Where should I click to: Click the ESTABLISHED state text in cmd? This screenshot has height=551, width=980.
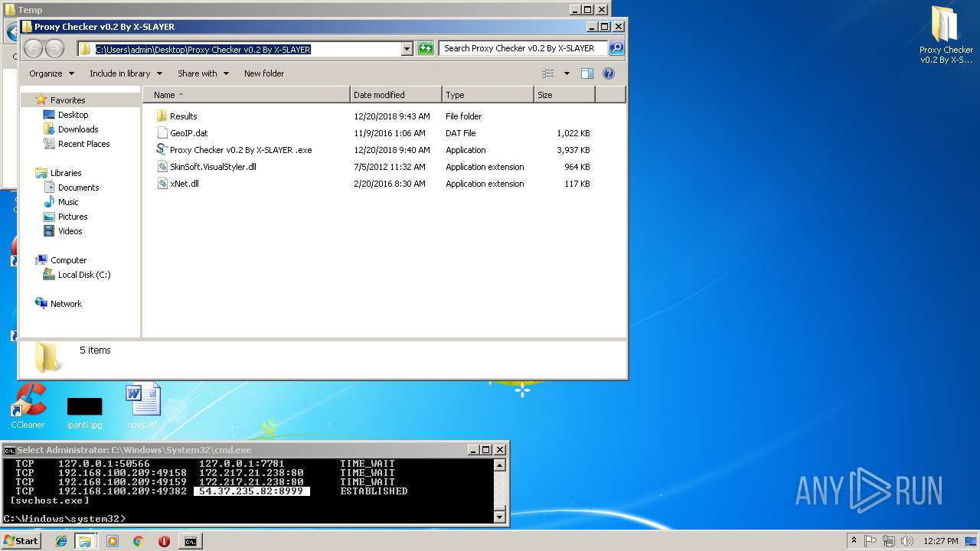[x=374, y=491]
